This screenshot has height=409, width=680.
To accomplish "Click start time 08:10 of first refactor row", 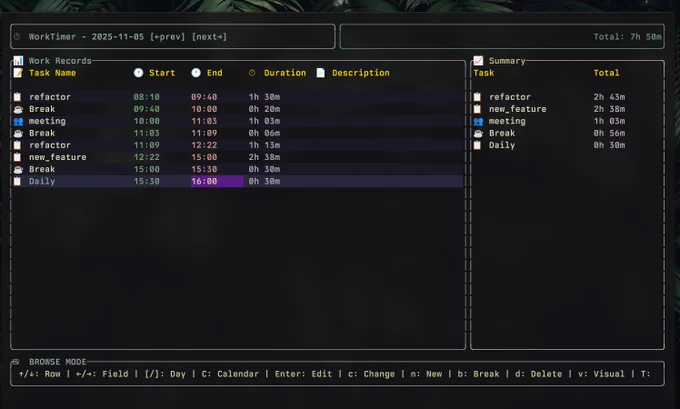I will (147, 97).
